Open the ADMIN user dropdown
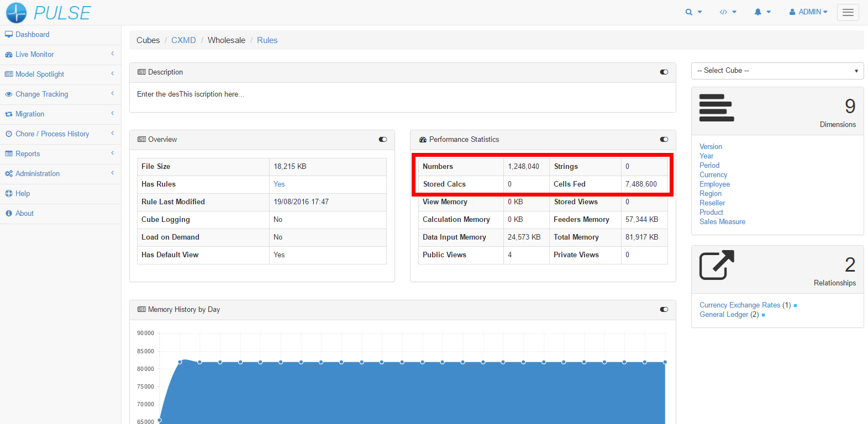868x424 pixels. tap(808, 12)
